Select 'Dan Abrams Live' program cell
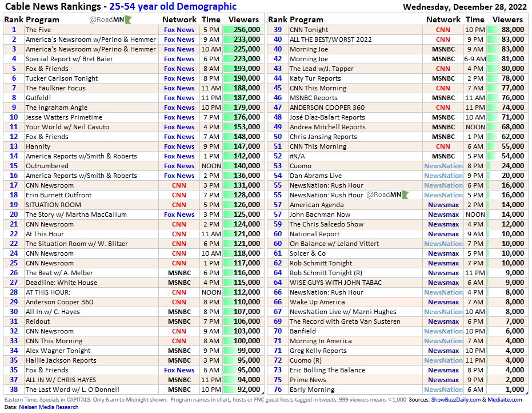 pos(355,176)
